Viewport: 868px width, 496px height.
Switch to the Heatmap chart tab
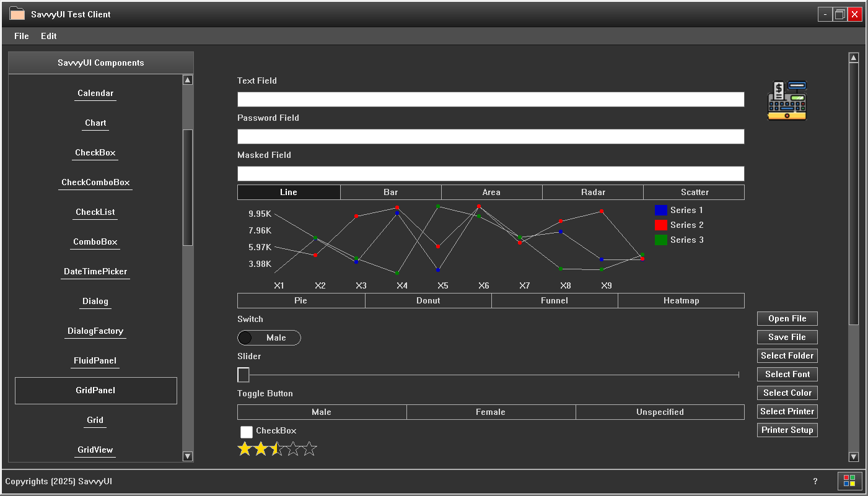click(x=681, y=300)
